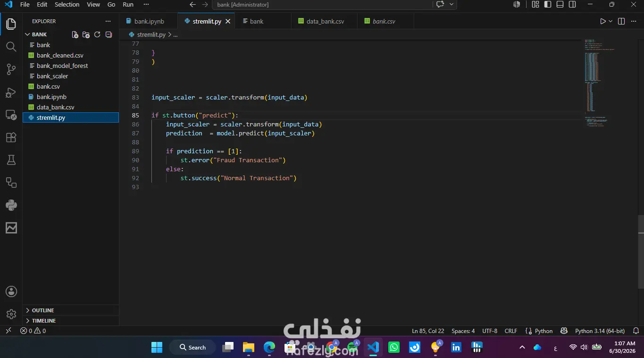This screenshot has width=644, height=358.
Task: Open the Source Control view
Action: [x=11, y=69]
